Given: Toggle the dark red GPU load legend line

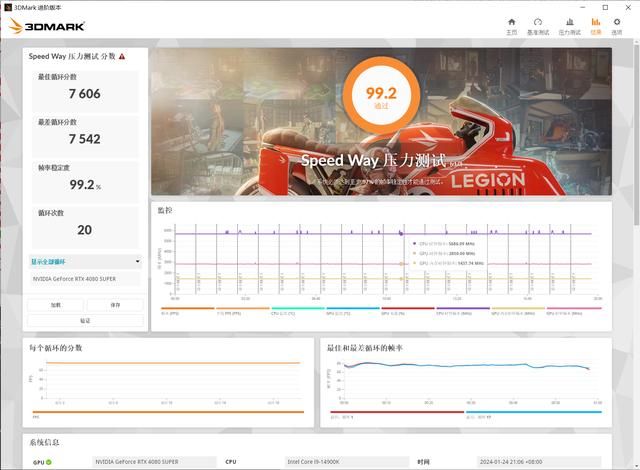Looking at the screenshot, I should pyautogui.click(x=408, y=311).
